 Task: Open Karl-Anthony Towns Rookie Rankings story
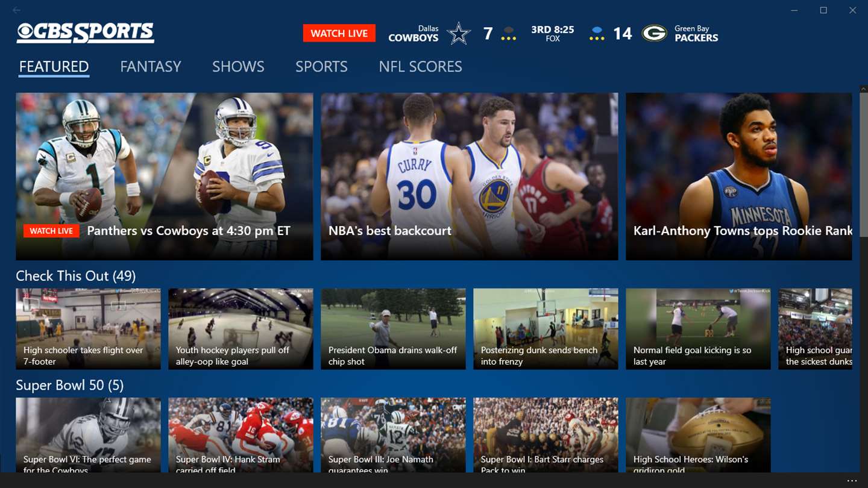coord(739,177)
